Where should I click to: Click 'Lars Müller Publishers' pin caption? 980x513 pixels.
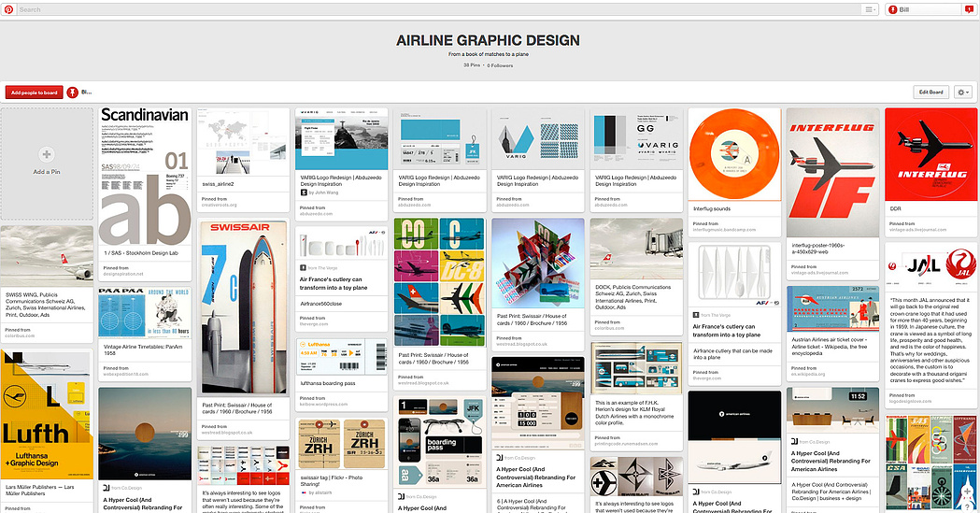click(40, 490)
